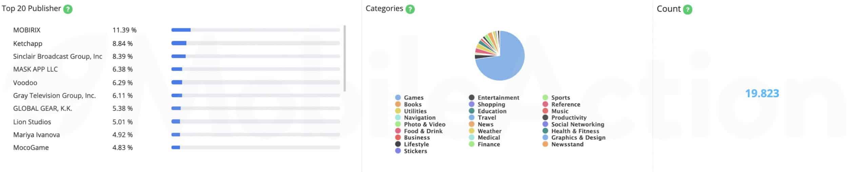Image resolution: width=868 pixels, height=172 pixels.
Task: Click Stickers legend item
Action: coord(411,151)
